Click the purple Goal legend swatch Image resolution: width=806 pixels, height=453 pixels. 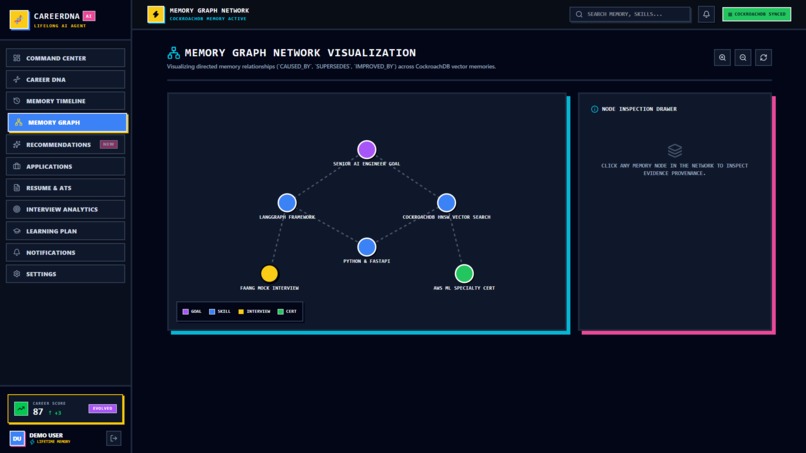(x=186, y=312)
